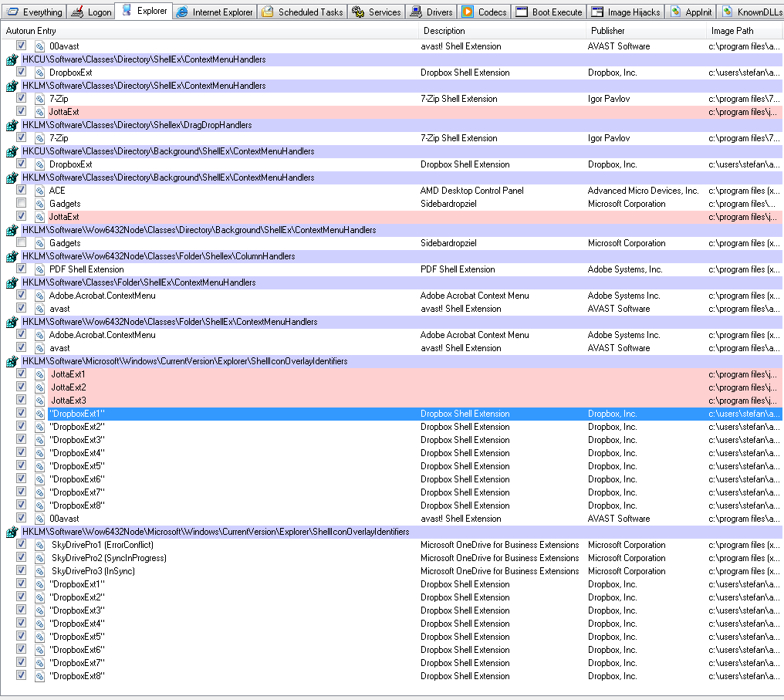Sort by the Image Path column header
Image resolution: width=784 pixels, height=700 pixels.
744,31
